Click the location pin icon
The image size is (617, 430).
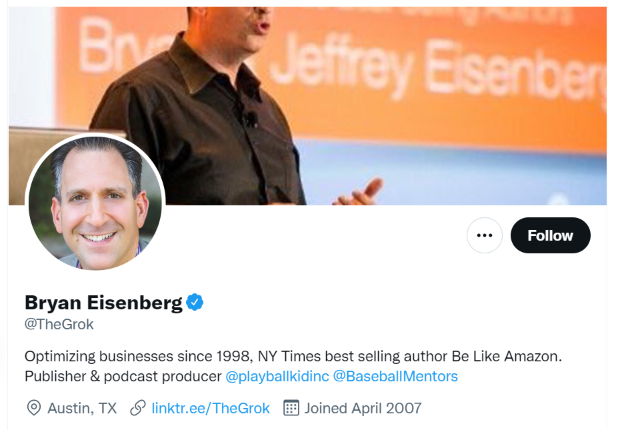coord(33,408)
